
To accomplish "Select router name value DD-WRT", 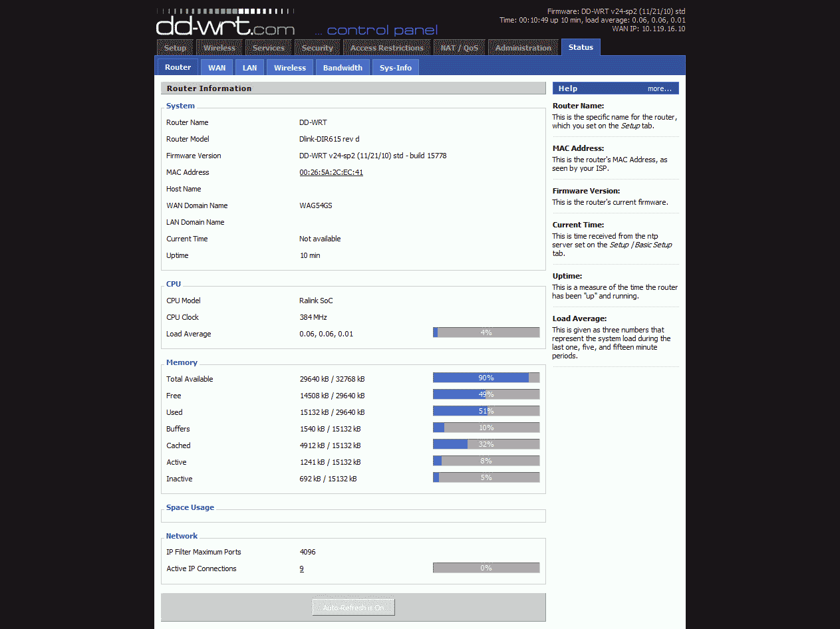I will click(x=313, y=122).
